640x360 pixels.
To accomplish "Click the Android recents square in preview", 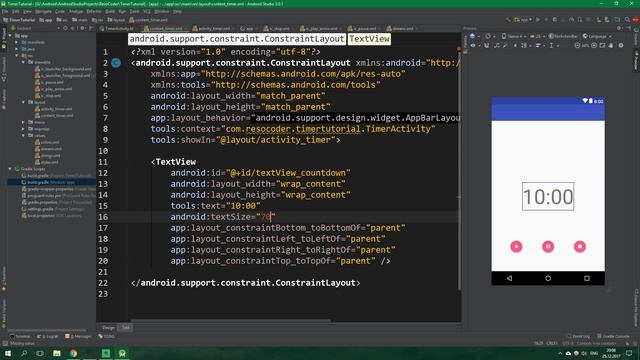I will (x=587, y=278).
